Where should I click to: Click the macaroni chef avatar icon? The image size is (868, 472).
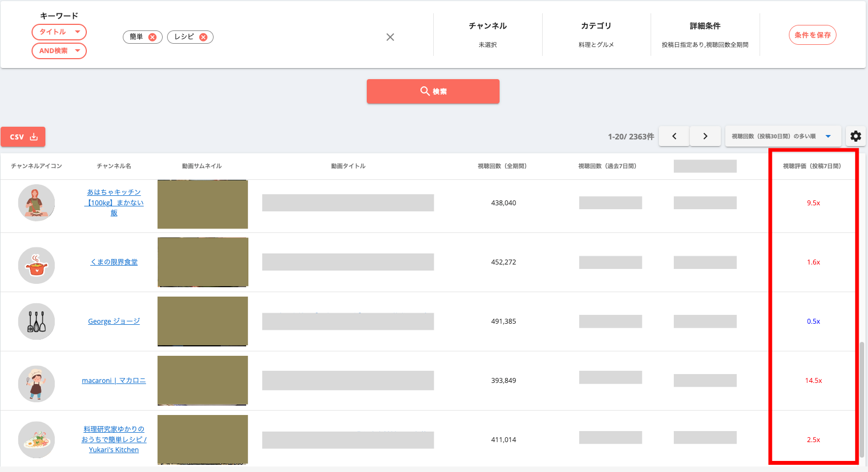(37, 383)
